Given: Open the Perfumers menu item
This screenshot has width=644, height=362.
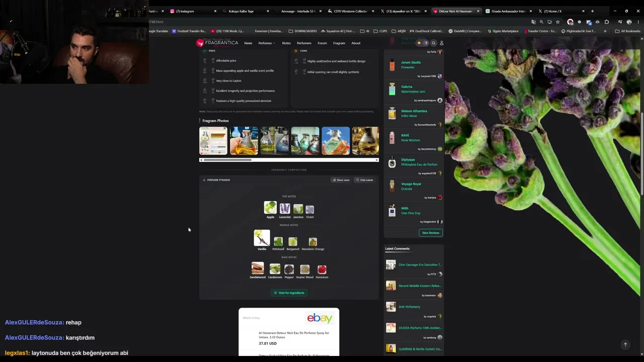Looking at the screenshot, I should tap(304, 43).
